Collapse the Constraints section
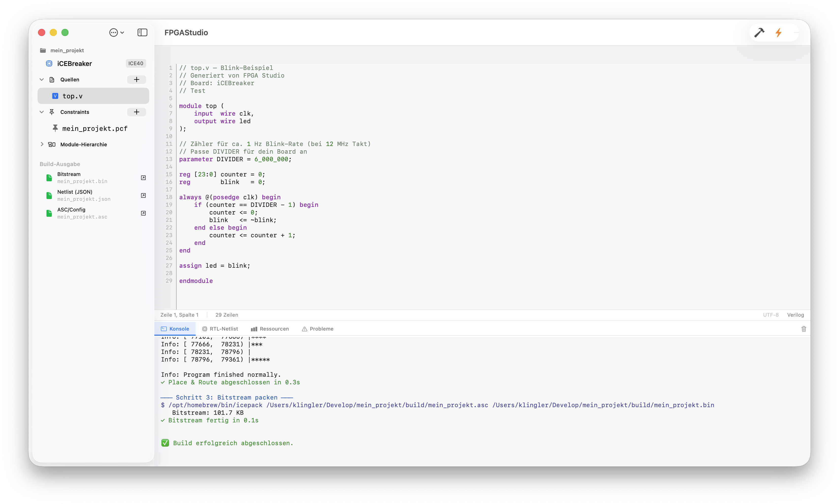 point(42,112)
